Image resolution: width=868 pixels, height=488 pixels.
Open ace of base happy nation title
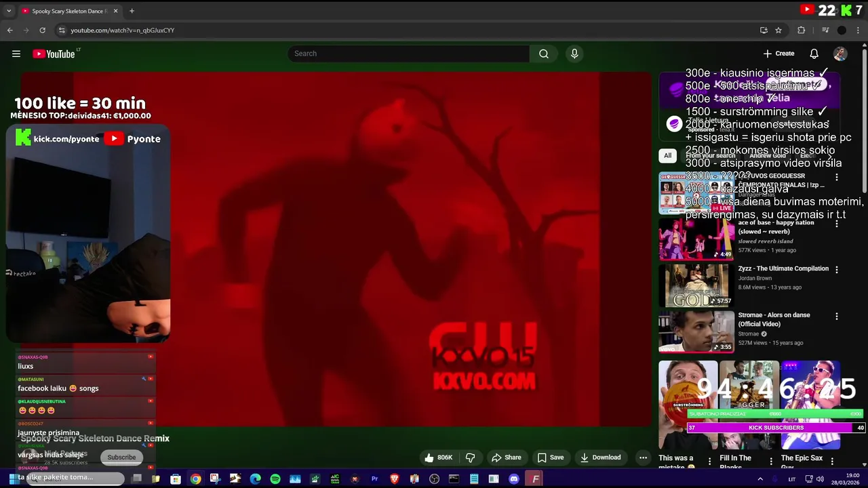click(x=776, y=227)
